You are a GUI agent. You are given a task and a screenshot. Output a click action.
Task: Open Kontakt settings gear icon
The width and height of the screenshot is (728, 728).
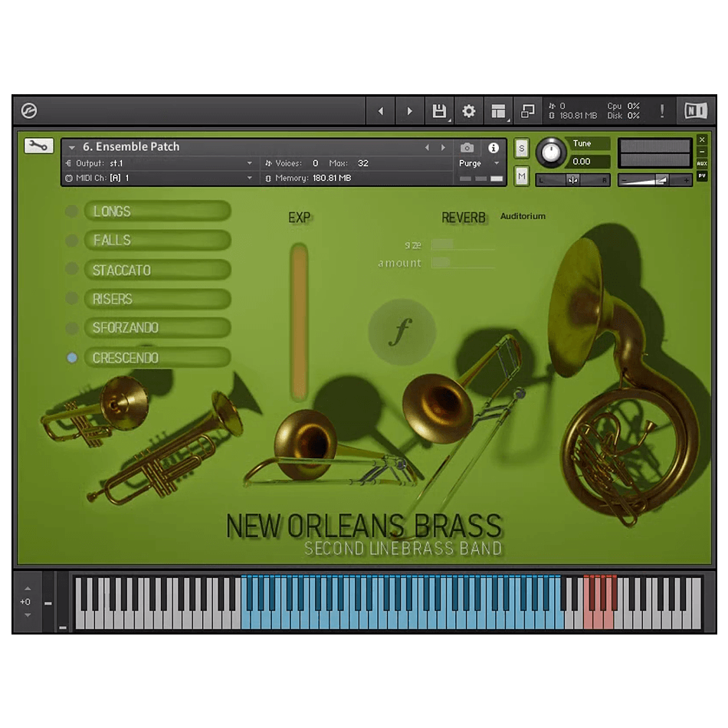469,111
